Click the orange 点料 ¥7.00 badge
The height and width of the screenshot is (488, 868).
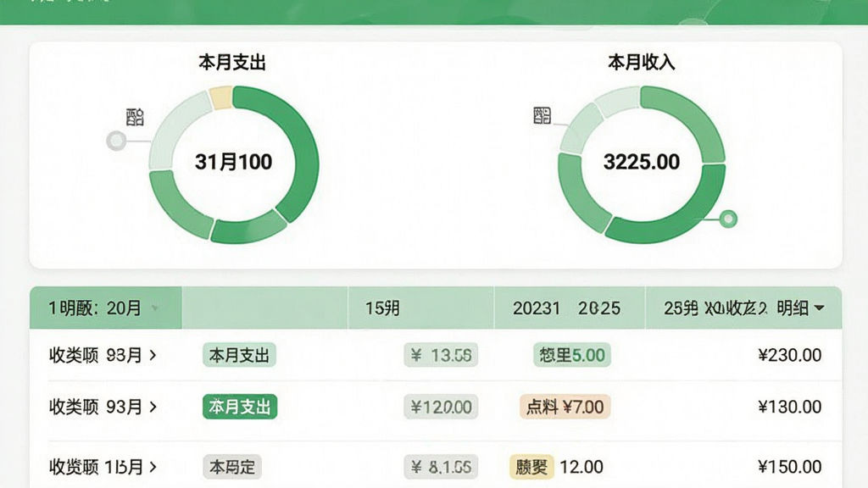tap(565, 408)
